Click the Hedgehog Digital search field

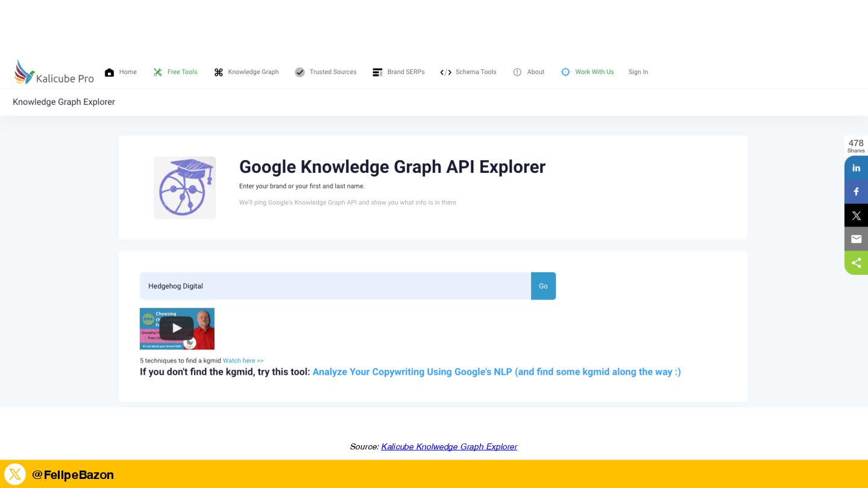(x=335, y=286)
